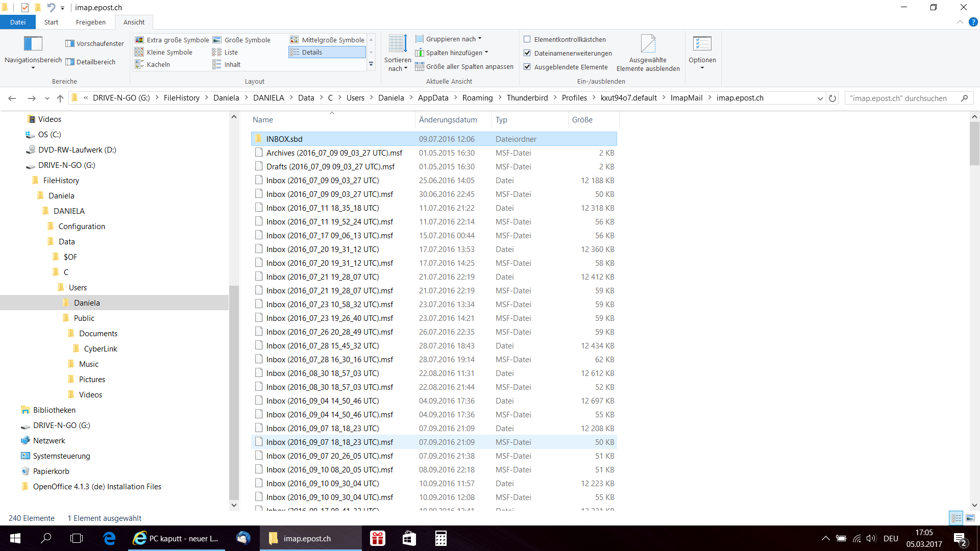Open the calculator taskbar icon
This screenshot has height=551, width=980.
click(441, 538)
